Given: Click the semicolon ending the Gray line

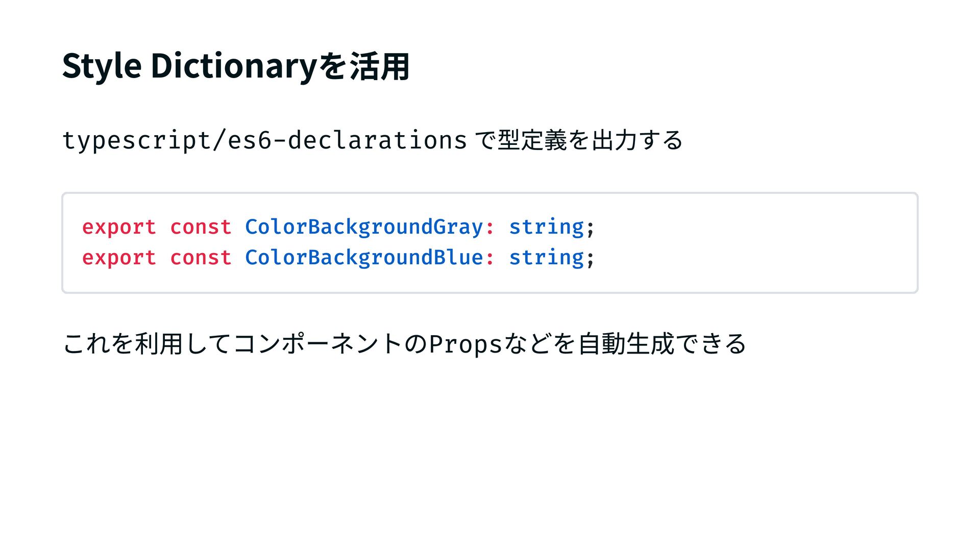Looking at the screenshot, I should coord(591,228).
